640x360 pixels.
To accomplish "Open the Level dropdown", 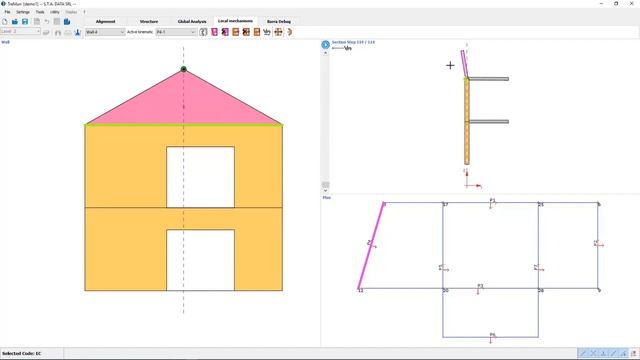I will 20,31.
